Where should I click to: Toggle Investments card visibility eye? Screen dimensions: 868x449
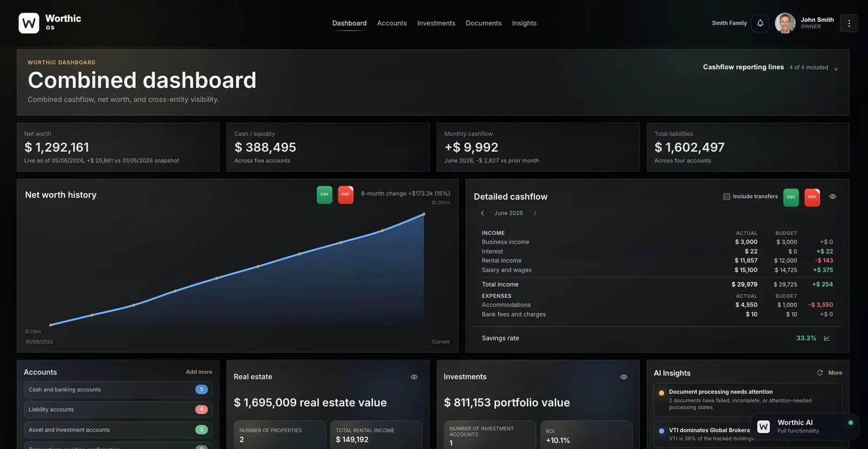point(624,377)
